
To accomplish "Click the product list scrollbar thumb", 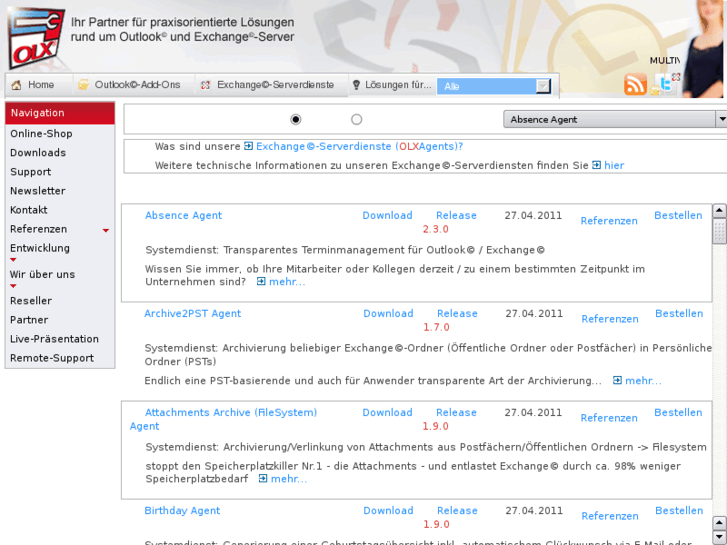I will point(719,231).
